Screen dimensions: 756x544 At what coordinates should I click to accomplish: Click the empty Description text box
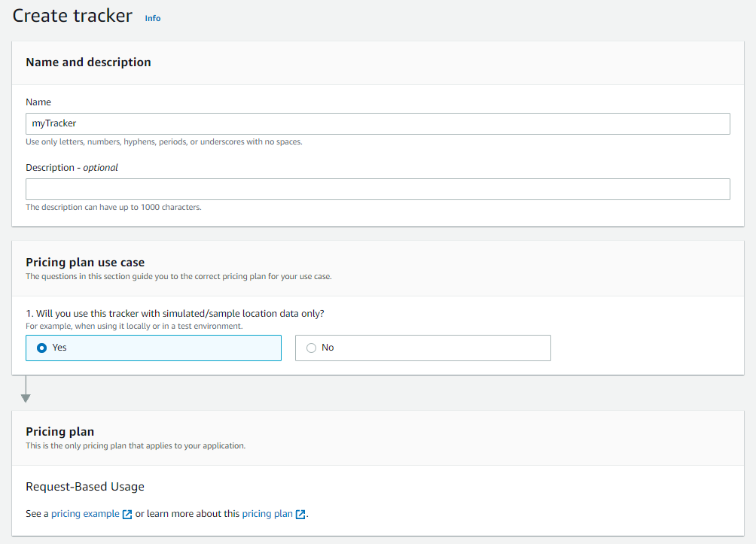coord(376,189)
